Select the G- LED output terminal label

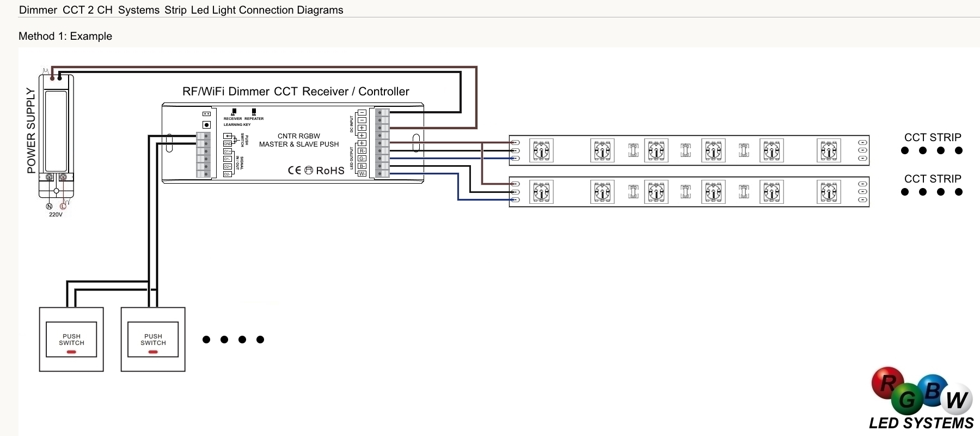(x=362, y=159)
